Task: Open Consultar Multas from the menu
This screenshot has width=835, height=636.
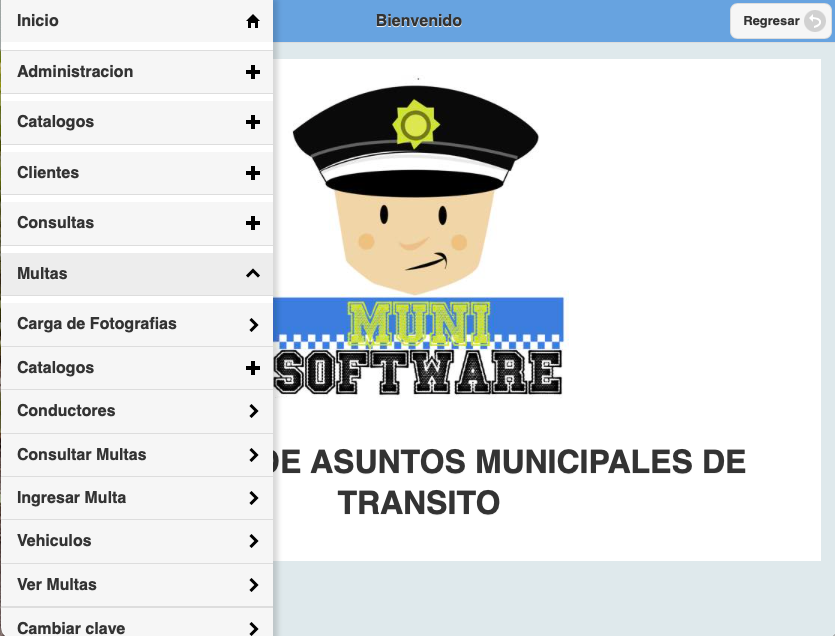Action: pos(82,454)
